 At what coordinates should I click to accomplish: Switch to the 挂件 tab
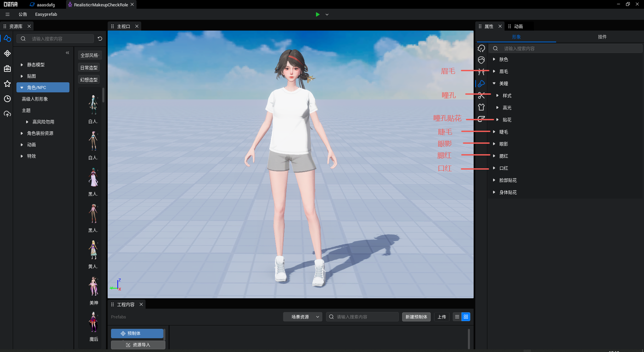click(602, 37)
